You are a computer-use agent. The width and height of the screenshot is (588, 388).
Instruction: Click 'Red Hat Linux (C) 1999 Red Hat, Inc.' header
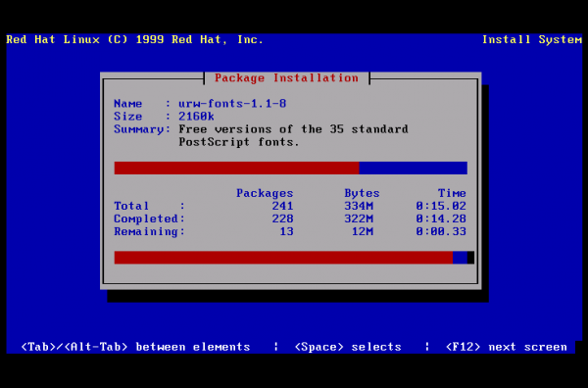[135, 39]
